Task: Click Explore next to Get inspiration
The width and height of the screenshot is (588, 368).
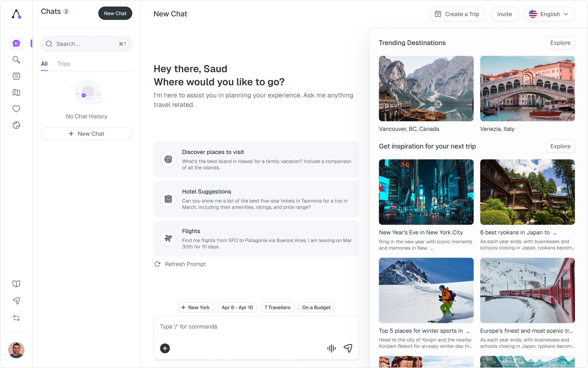Action: pyautogui.click(x=560, y=146)
